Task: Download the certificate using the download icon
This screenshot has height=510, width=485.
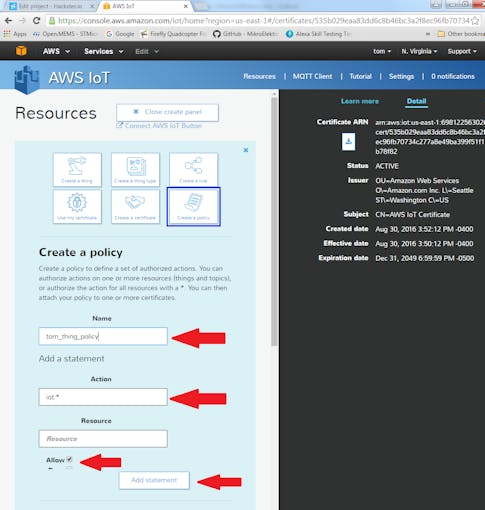Action: 348,142
